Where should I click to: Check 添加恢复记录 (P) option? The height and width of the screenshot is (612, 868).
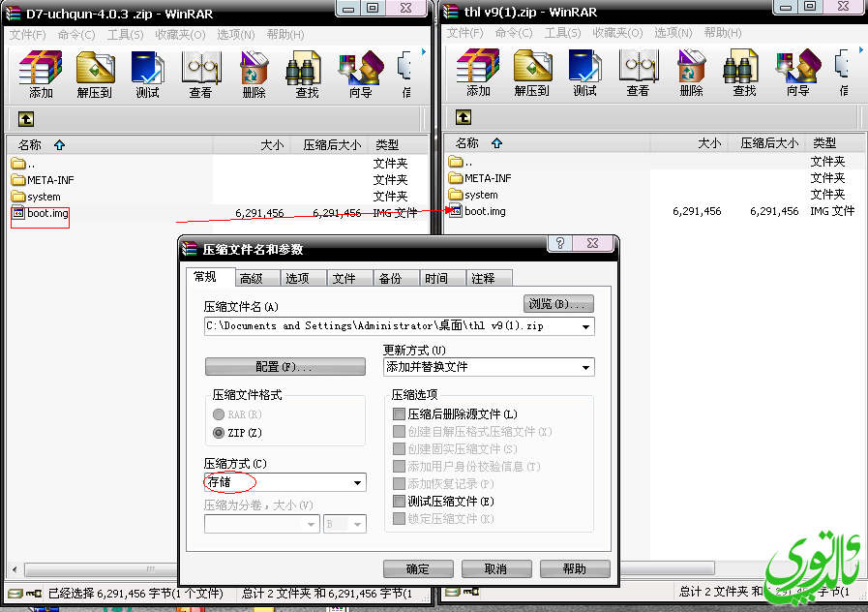click(x=399, y=483)
